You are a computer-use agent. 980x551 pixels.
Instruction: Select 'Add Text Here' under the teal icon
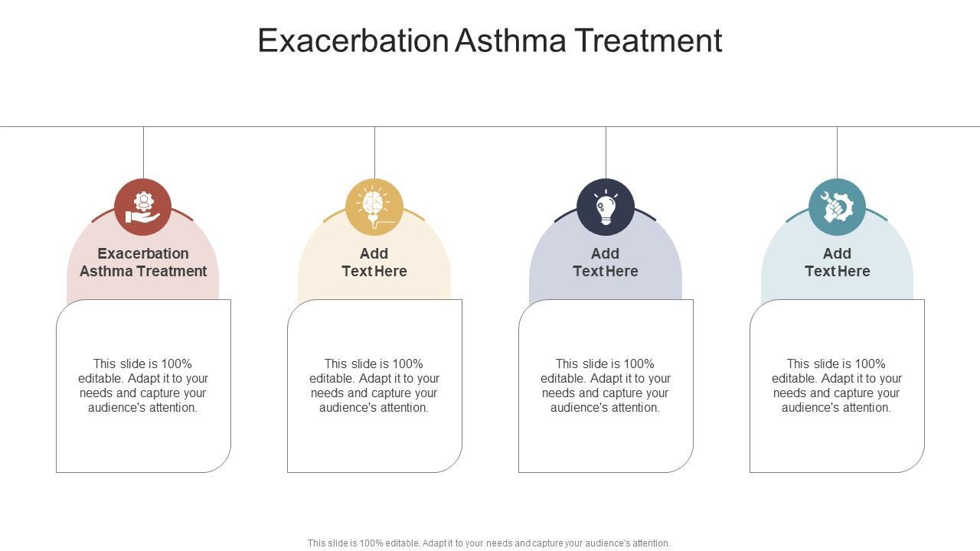(837, 262)
